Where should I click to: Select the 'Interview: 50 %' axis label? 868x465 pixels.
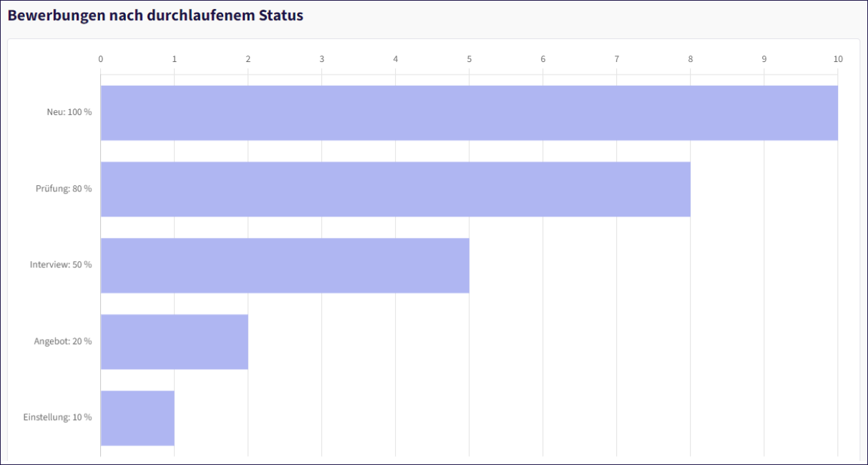coord(61,265)
